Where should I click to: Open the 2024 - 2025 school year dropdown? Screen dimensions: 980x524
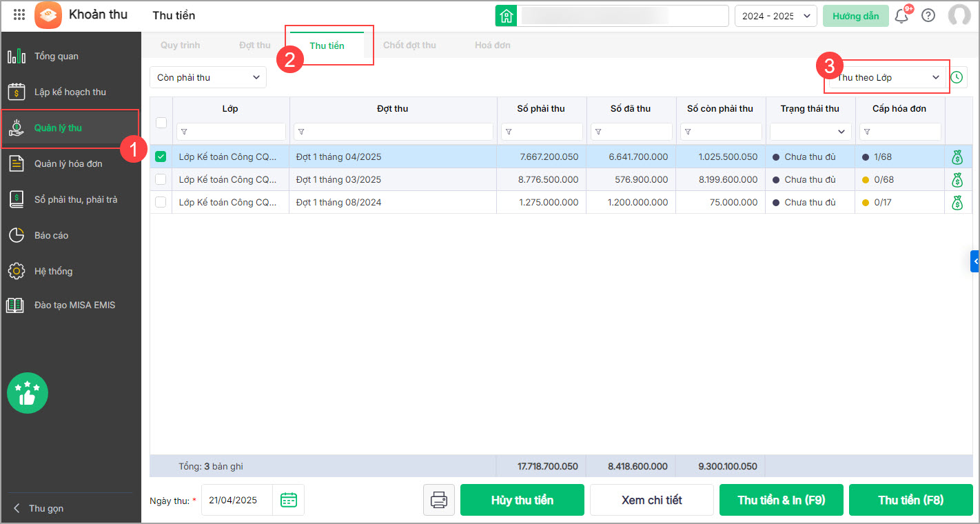(776, 16)
